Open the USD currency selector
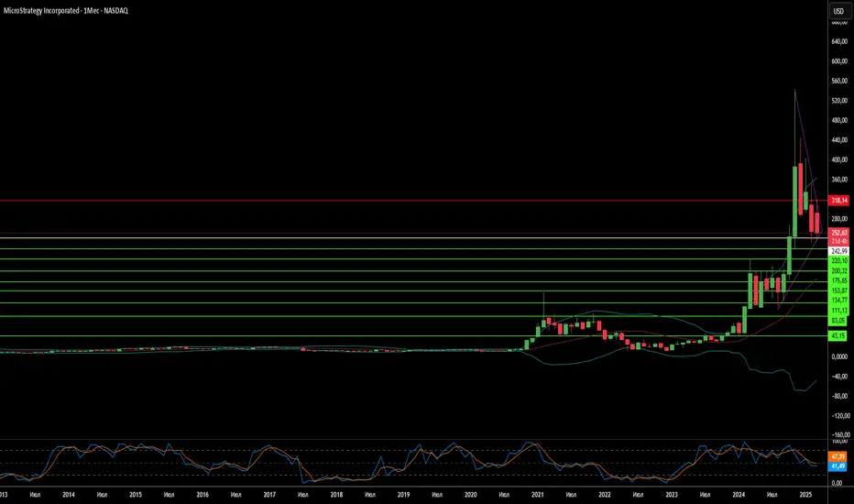Viewport: 854px width, 504px height. 838,12
